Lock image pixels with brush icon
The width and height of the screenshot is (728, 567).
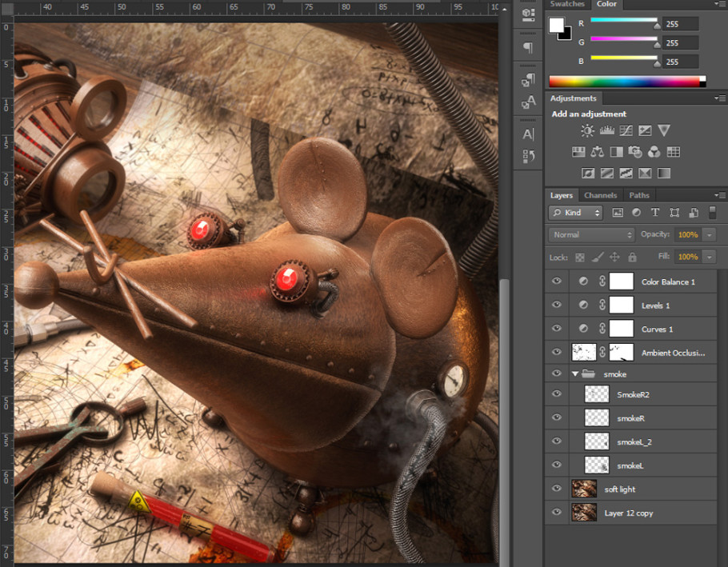click(598, 257)
